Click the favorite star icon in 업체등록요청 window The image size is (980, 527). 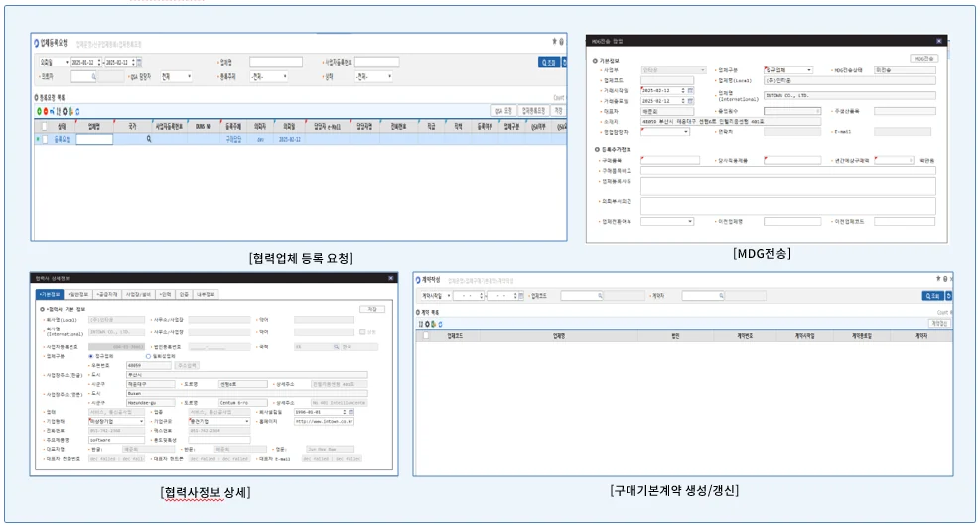(554, 42)
